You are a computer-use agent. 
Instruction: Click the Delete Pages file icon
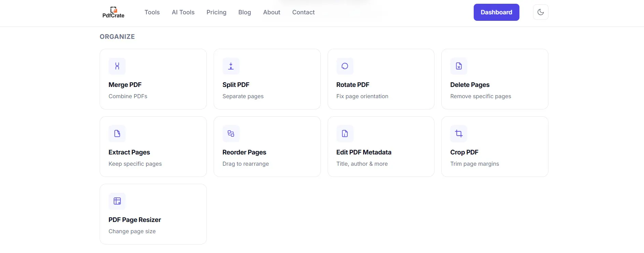point(459,66)
